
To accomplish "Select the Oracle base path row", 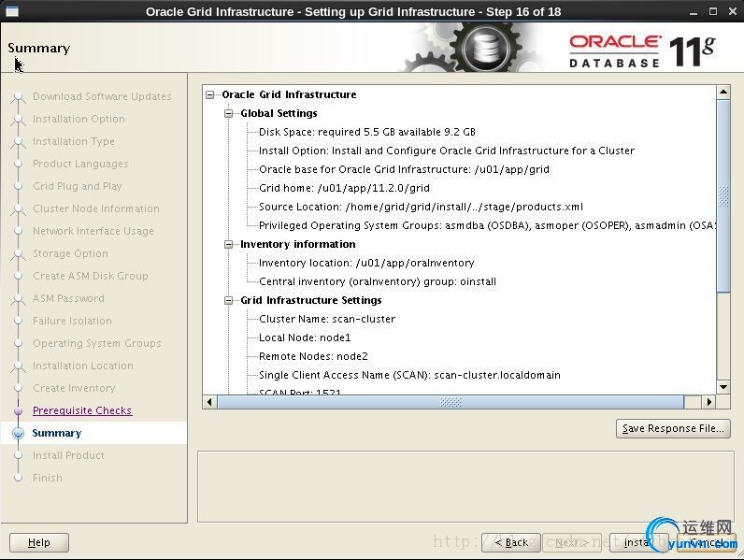I will pos(404,169).
